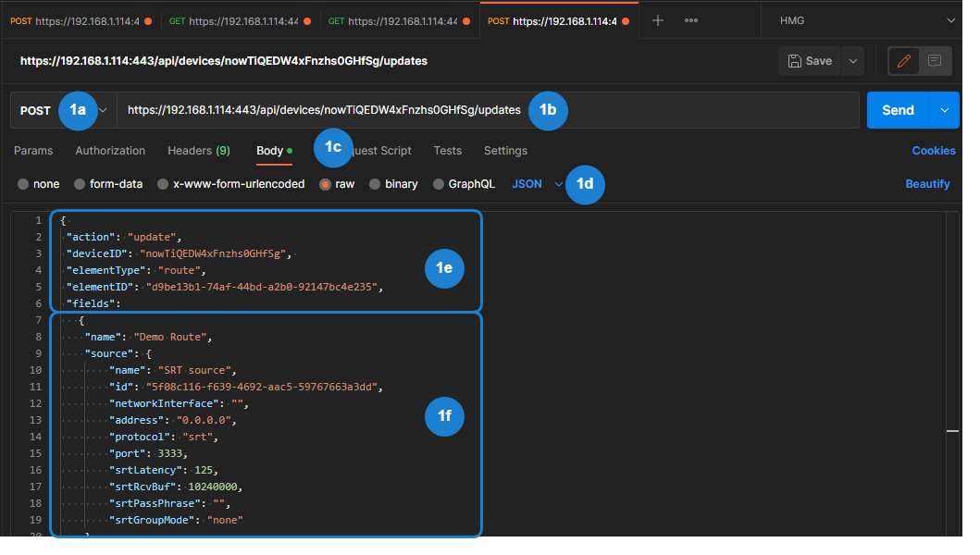Click the Save button with disk icon
Image resolution: width=980 pixels, height=555 pixels.
click(810, 61)
